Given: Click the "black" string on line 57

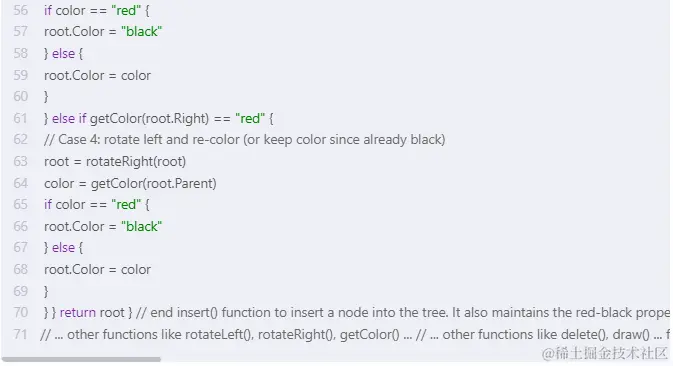Looking at the screenshot, I should coord(142,31).
